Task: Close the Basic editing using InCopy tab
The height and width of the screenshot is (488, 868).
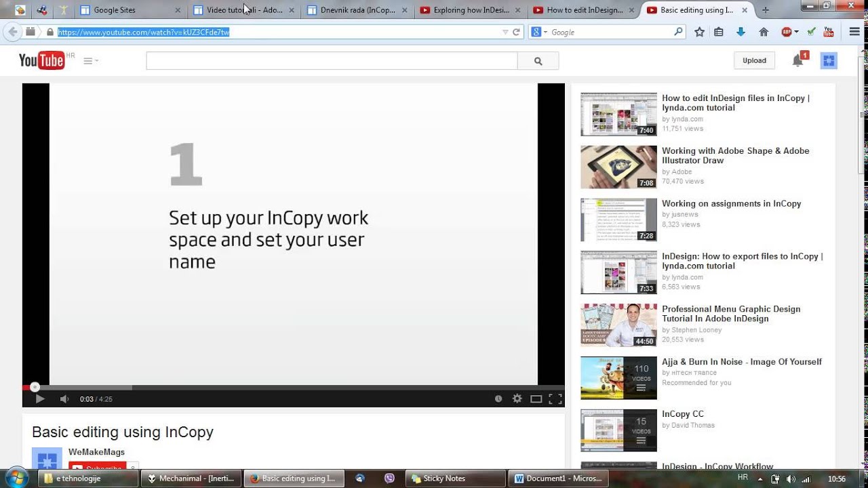Action: coord(745,10)
